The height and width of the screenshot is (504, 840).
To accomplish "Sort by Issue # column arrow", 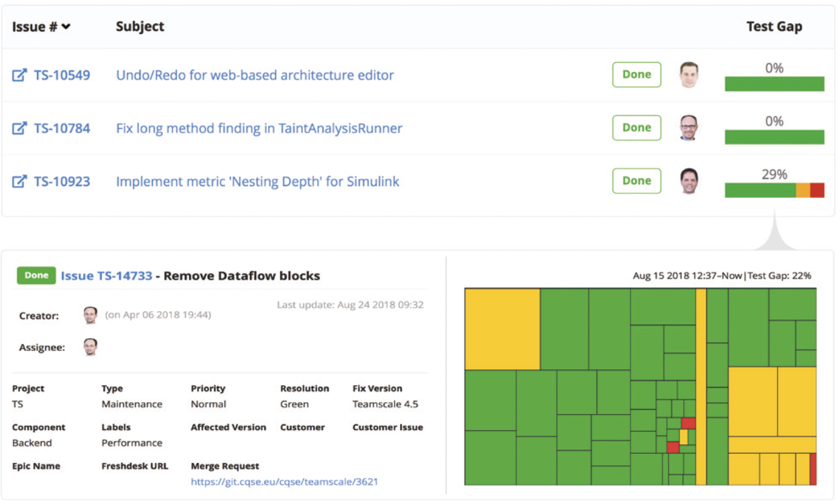I will pos(66,26).
